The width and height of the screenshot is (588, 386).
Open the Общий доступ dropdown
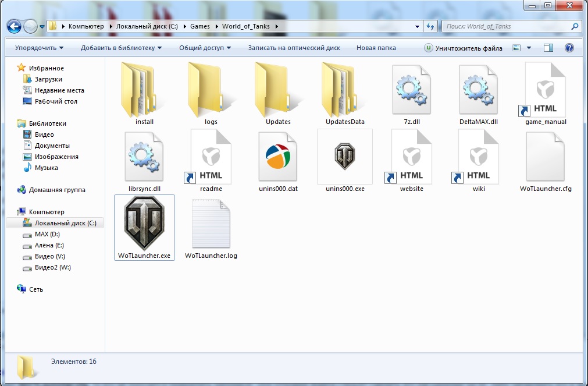tap(205, 48)
